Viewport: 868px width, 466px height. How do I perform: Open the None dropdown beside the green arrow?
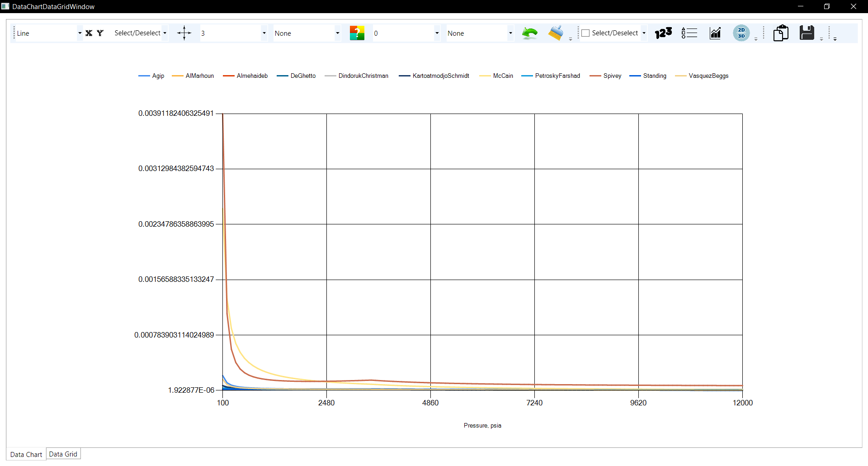click(x=510, y=33)
